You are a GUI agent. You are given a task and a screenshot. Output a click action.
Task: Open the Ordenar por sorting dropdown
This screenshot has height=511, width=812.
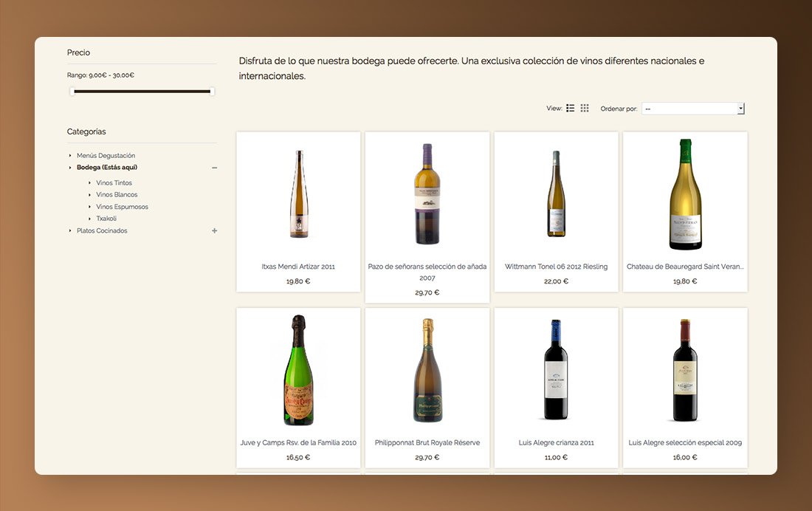click(x=693, y=109)
